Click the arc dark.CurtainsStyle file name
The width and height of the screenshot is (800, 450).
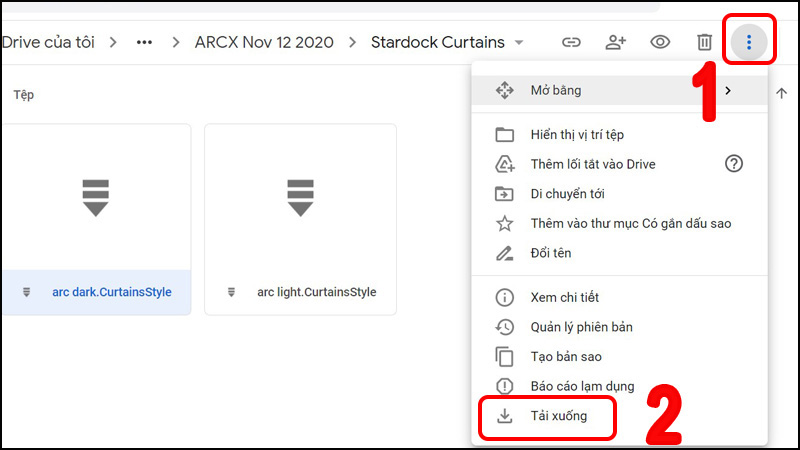pos(112,292)
